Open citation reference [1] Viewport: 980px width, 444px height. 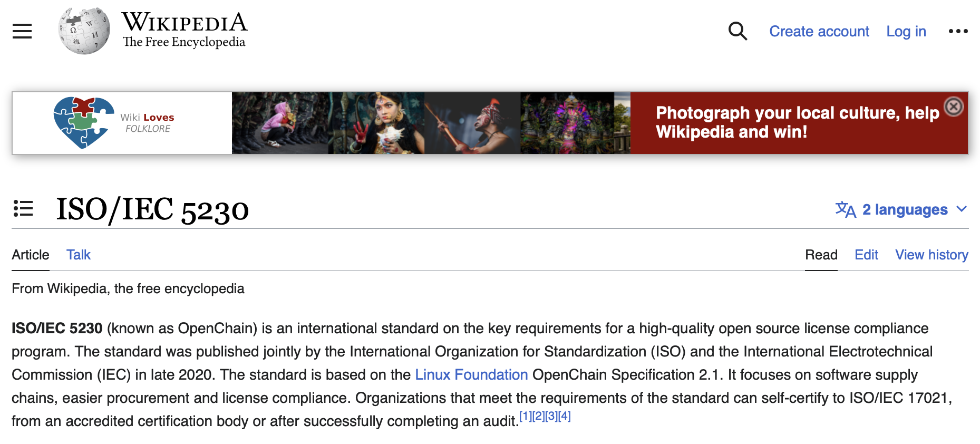525,416
